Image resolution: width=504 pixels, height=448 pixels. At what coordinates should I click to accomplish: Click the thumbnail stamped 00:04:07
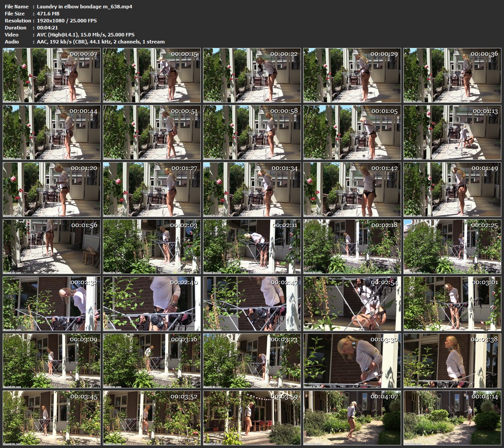(x=352, y=418)
